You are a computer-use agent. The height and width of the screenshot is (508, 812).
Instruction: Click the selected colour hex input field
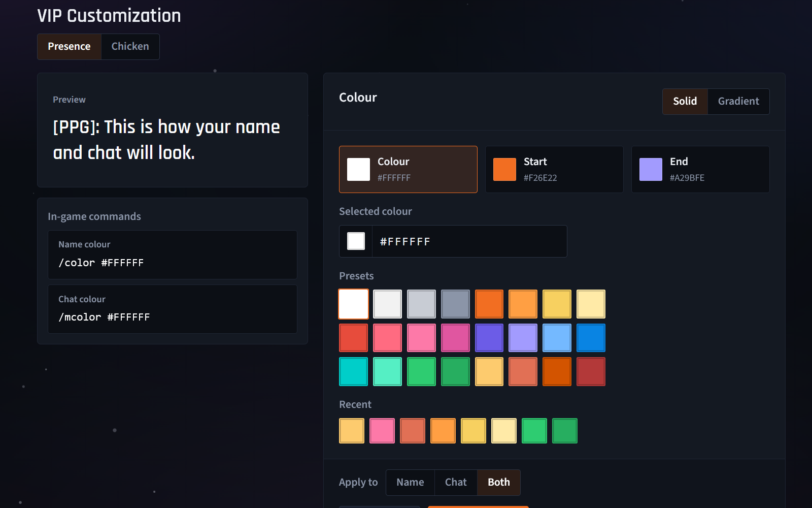point(469,242)
